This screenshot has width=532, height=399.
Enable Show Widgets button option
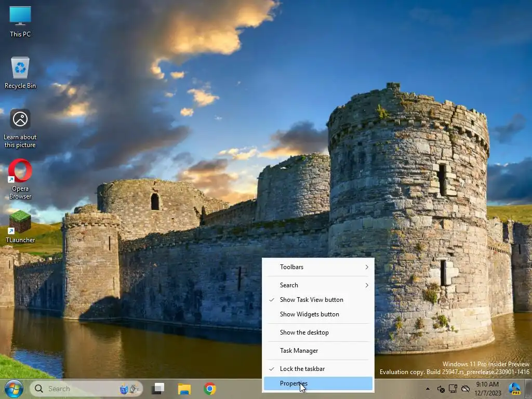point(318,314)
